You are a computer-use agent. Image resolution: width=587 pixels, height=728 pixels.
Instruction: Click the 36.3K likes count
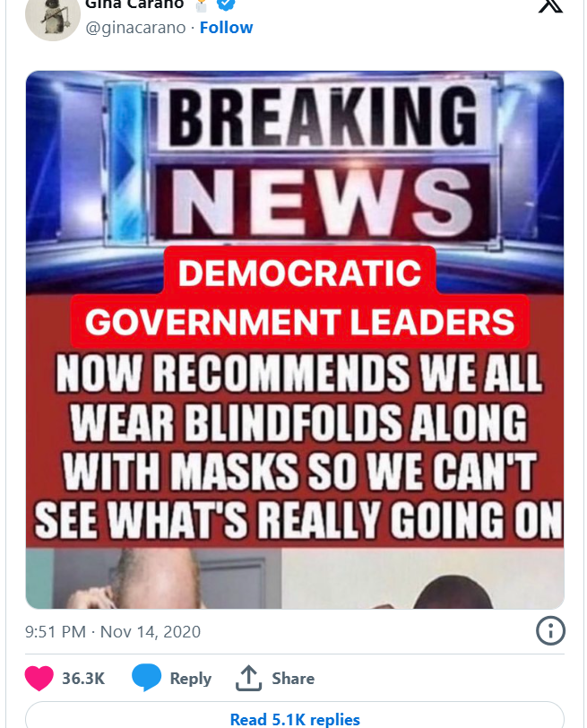click(x=83, y=679)
